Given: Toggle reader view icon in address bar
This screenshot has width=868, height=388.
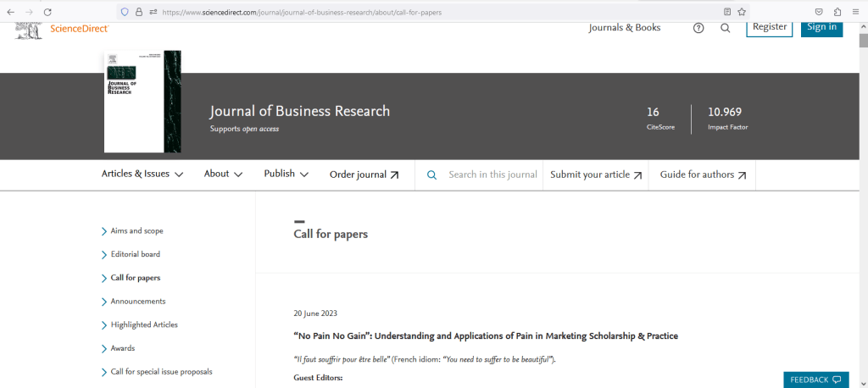Looking at the screenshot, I should click(727, 12).
